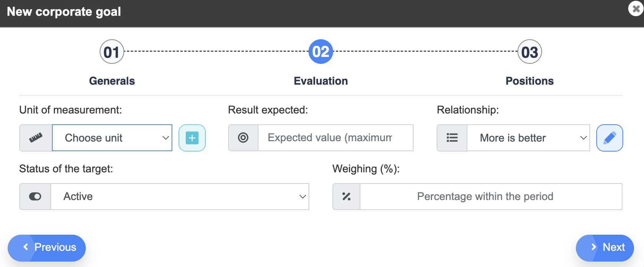Viewport: 644px width, 267px height.
Task: Click the percent icon beside weighing field
Action: point(346,197)
